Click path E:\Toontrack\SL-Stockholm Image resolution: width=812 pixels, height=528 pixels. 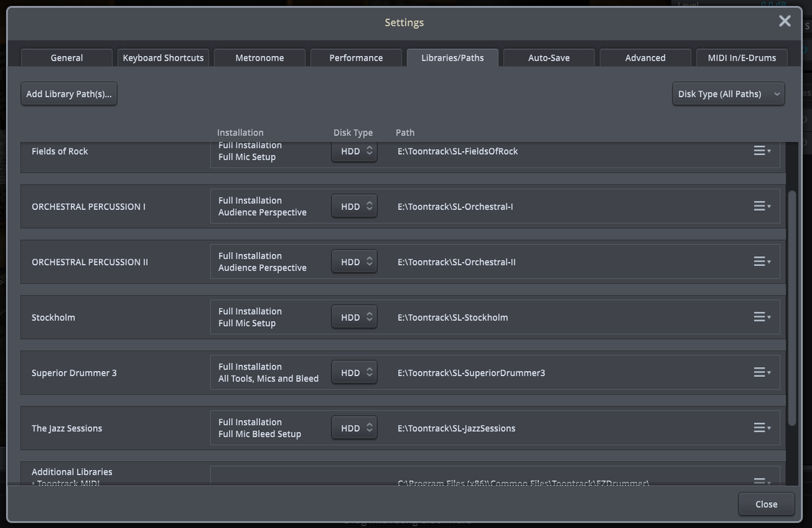point(453,317)
